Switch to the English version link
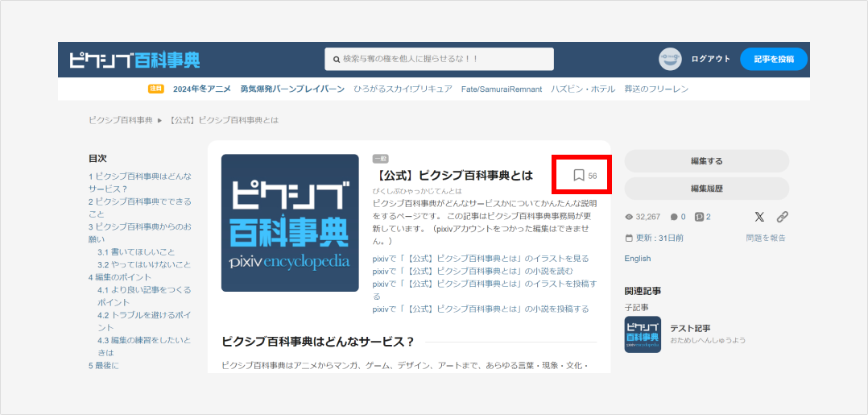 [x=638, y=259]
